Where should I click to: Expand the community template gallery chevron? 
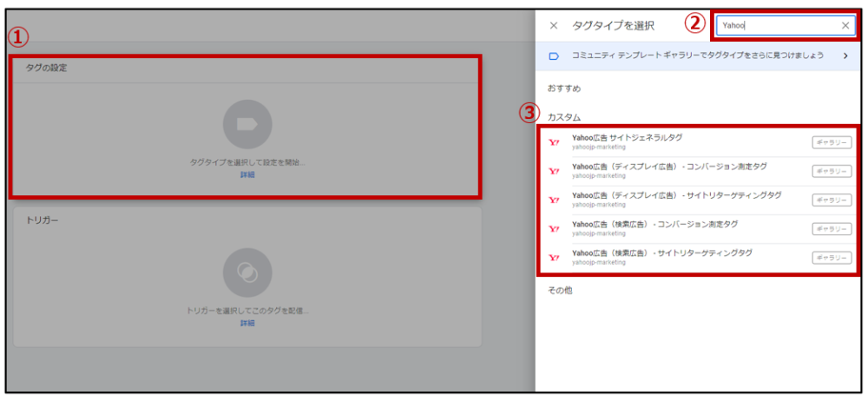(845, 56)
